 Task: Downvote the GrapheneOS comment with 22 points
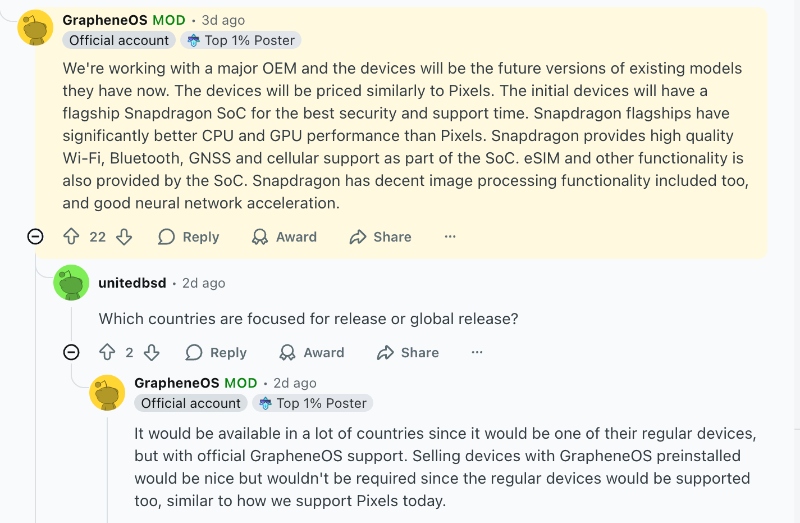click(124, 237)
